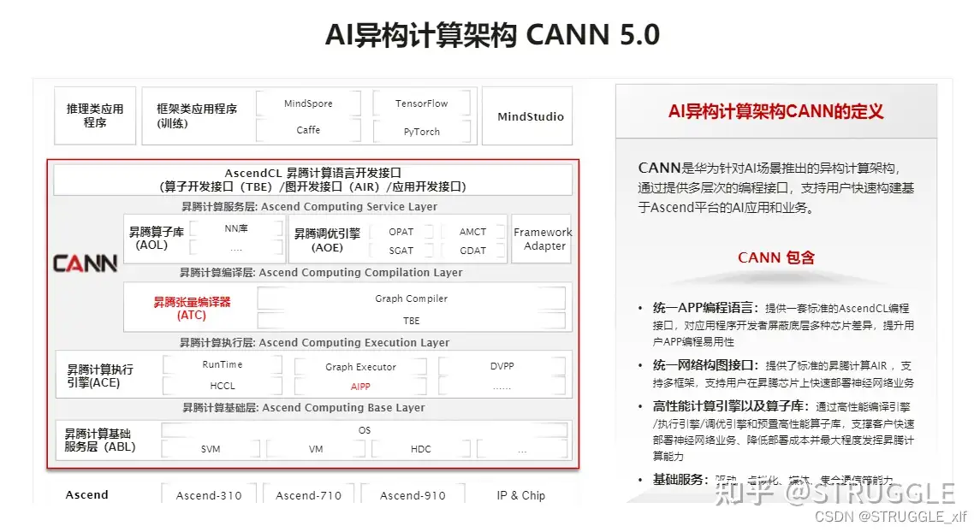
Task: Select the TensorFlow framework box
Action: [x=421, y=103]
